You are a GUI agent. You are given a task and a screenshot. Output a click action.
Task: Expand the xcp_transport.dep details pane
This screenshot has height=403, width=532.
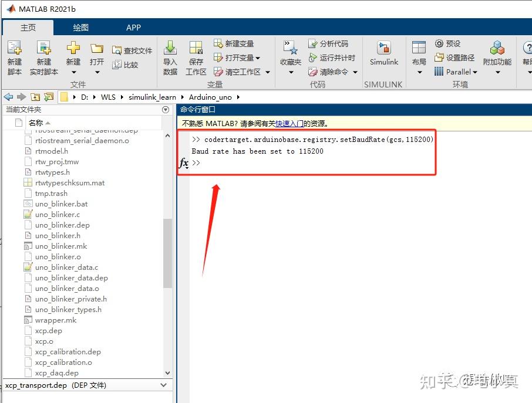164,385
